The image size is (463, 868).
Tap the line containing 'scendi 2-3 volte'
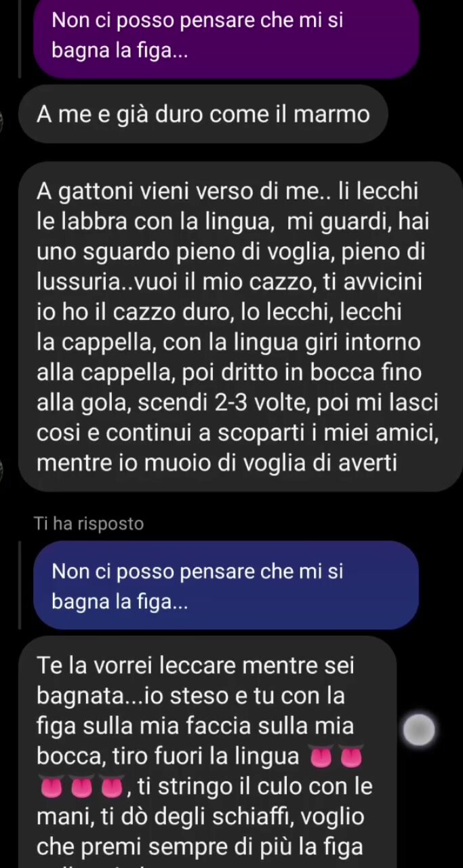coord(237,403)
